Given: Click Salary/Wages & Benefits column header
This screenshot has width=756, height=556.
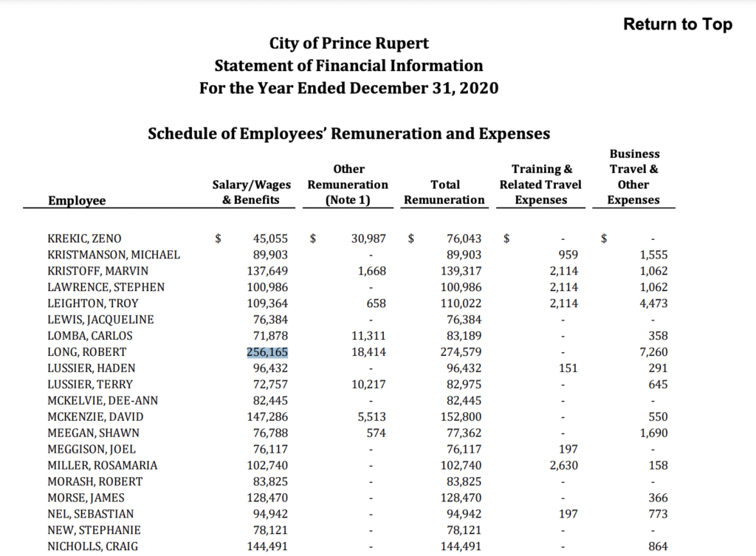Looking at the screenshot, I should [252, 192].
